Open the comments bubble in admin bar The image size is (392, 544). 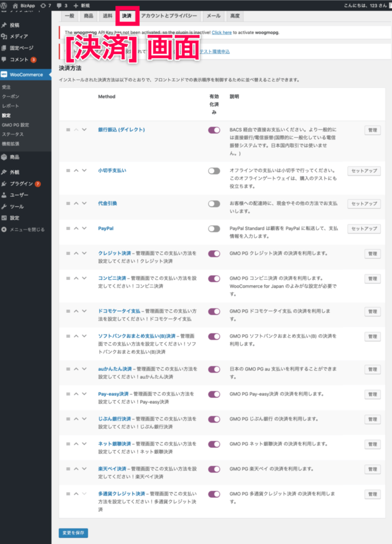pos(59,5)
